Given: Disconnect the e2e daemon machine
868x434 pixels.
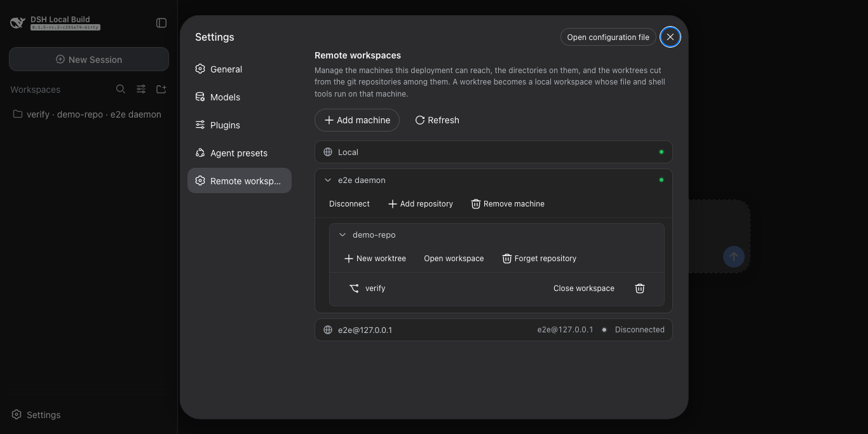Looking at the screenshot, I should click(x=349, y=204).
